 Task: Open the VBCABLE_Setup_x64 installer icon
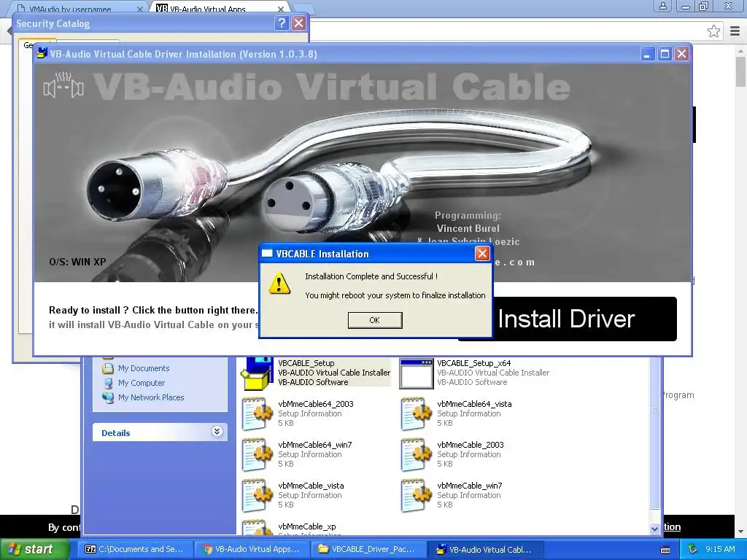click(x=416, y=373)
